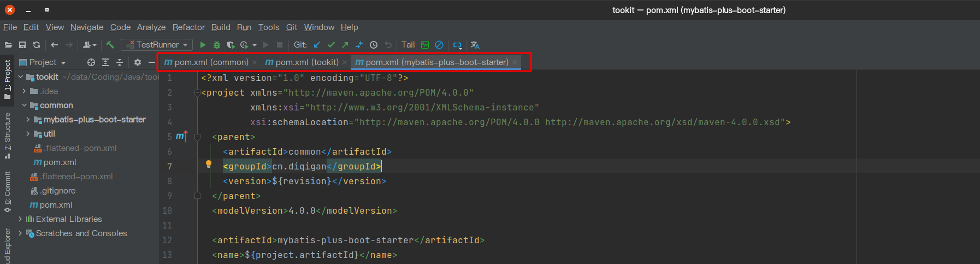Expand the .idea folder
This screenshot has width=980, height=264.
[24, 91]
